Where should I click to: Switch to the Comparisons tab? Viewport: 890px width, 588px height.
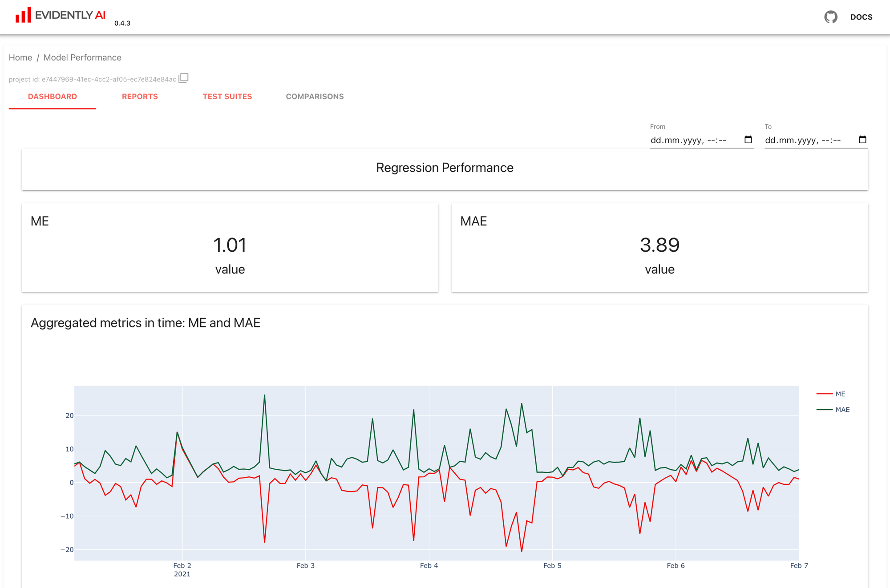[x=315, y=97]
